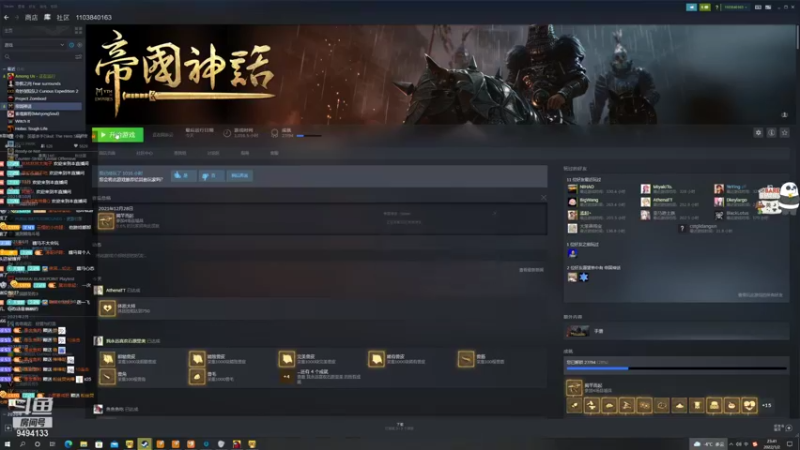Open first small achievement icon in row

(574, 405)
